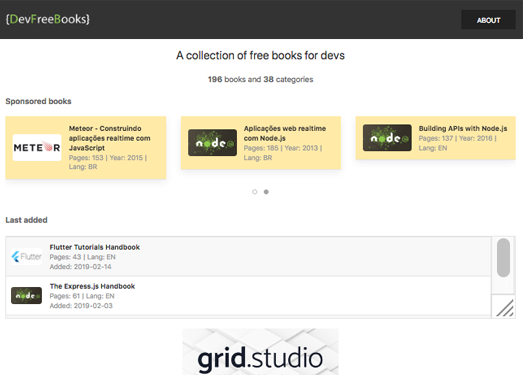This screenshot has width=523, height=375.
Task: Click the Node logo beside 'Aplicações web realtime'
Action: point(212,143)
